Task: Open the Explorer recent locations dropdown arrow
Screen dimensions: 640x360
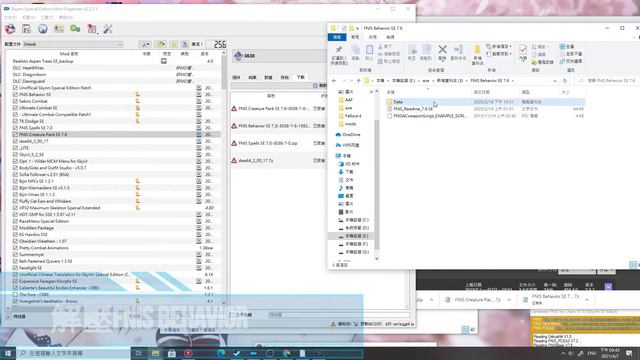Action: click(351, 81)
